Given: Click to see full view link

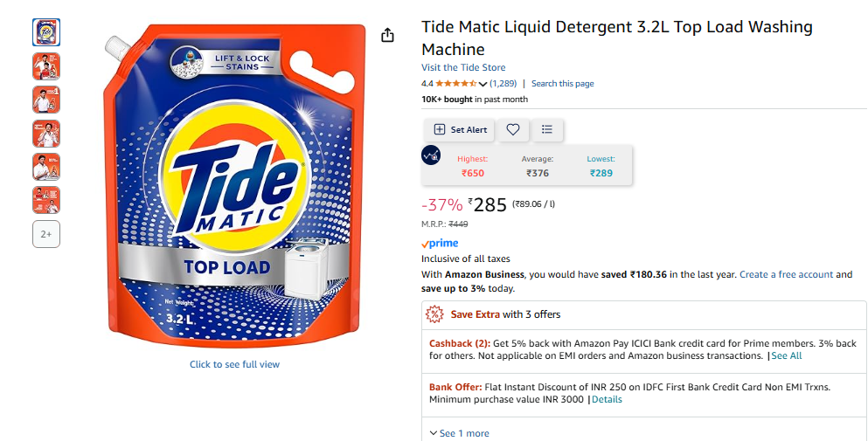Looking at the screenshot, I should tap(235, 364).
